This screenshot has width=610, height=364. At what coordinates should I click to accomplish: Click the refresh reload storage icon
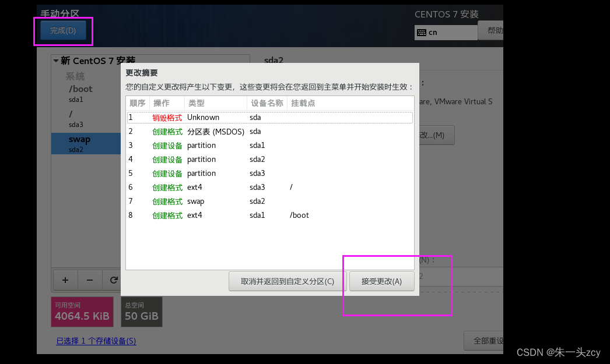click(x=114, y=280)
